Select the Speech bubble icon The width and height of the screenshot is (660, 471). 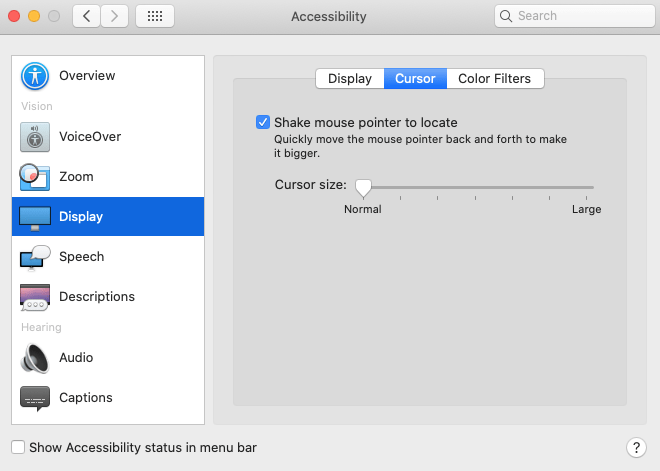pyautogui.click(x=35, y=257)
